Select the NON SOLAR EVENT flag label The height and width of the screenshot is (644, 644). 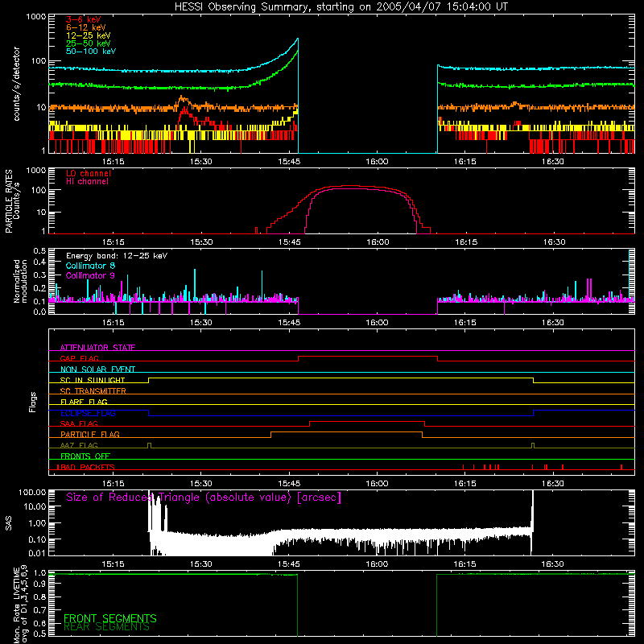(97, 369)
